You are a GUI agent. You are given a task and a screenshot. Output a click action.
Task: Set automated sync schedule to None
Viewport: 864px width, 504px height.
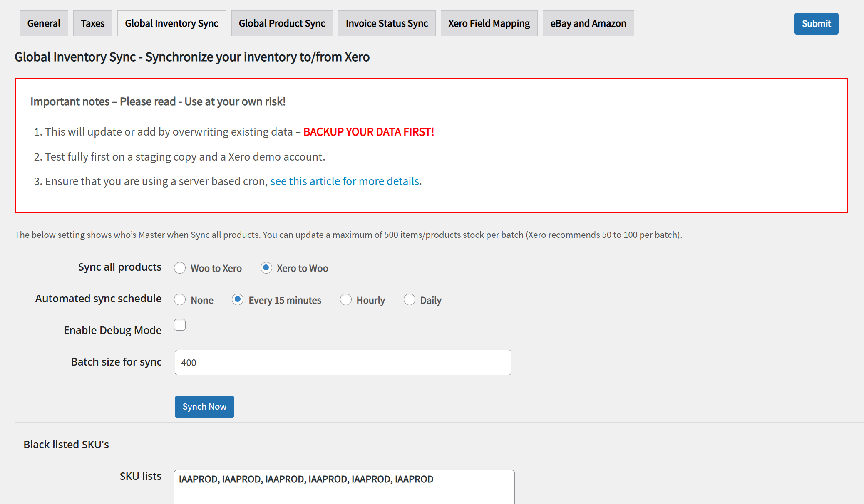pyautogui.click(x=180, y=299)
